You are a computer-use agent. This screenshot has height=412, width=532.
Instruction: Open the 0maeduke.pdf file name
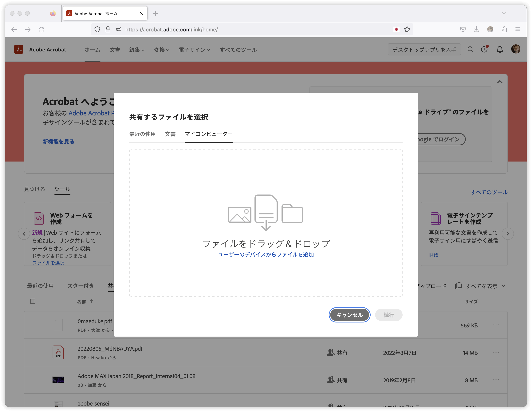[x=95, y=321]
